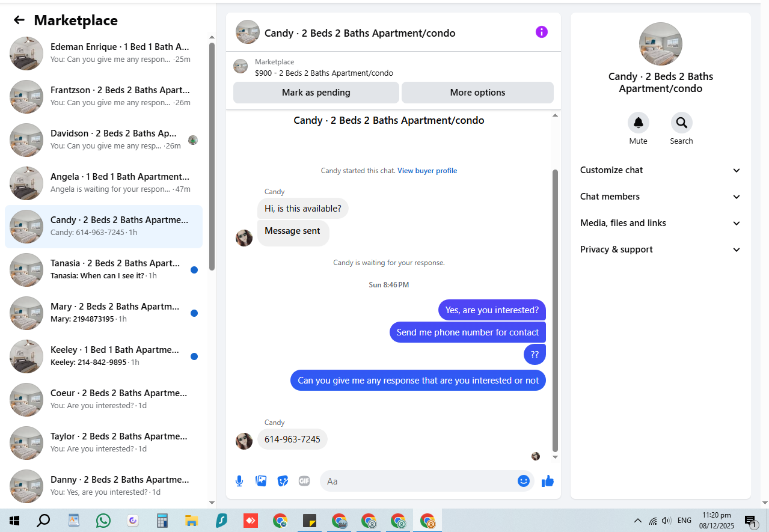Click the chat header title Candy · 2 Beds
The width and height of the screenshot is (769, 532).
[x=360, y=33]
